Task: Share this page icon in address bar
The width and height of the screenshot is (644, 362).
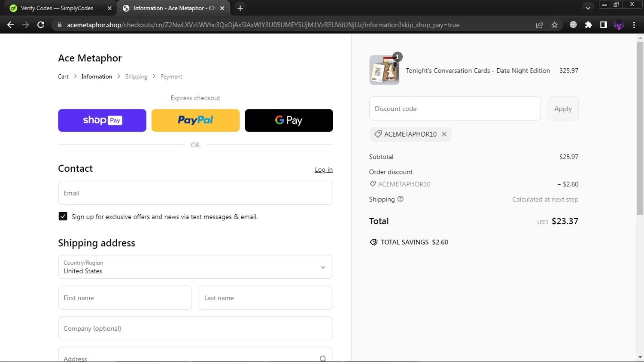Action: pyautogui.click(x=540, y=25)
